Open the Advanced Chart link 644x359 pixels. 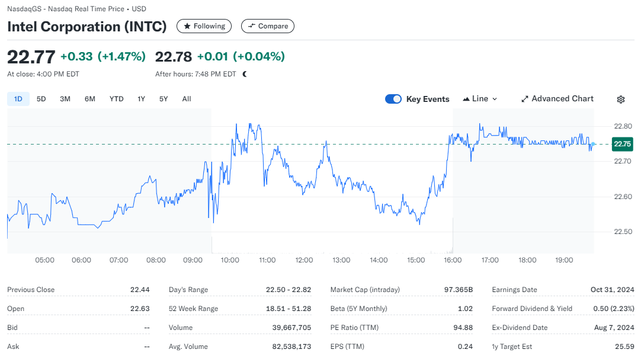tap(558, 98)
